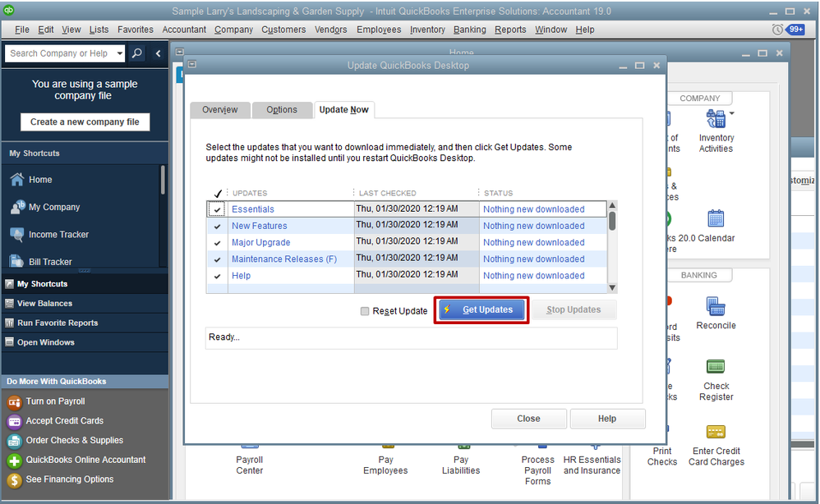820x504 pixels.
Task: Click the Get Updates button
Action: pyautogui.click(x=481, y=309)
